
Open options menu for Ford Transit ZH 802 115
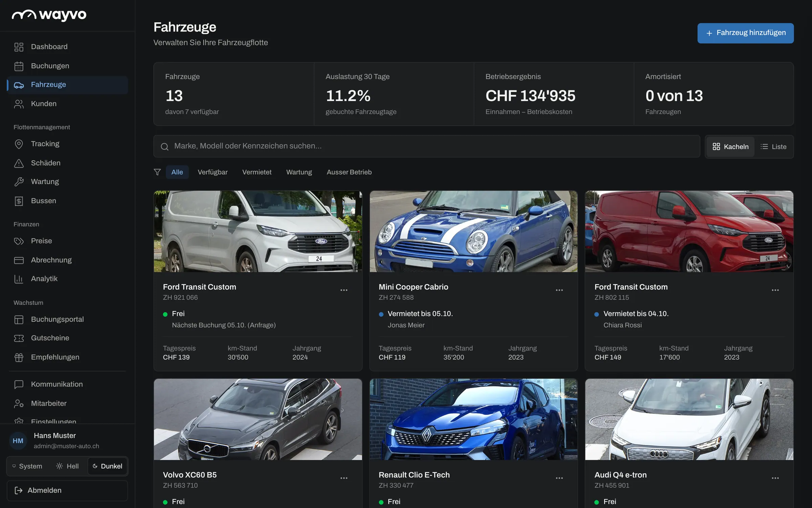(x=775, y=290)
